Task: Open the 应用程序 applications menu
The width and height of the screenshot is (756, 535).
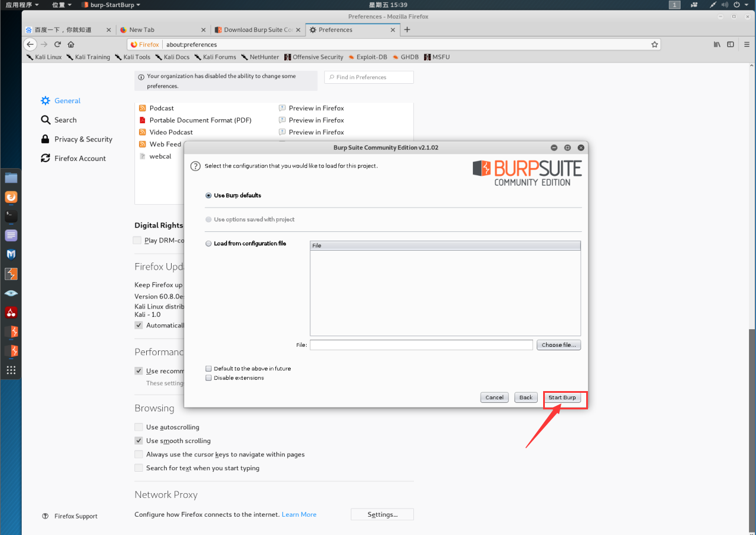Action: tap(22, 5)
